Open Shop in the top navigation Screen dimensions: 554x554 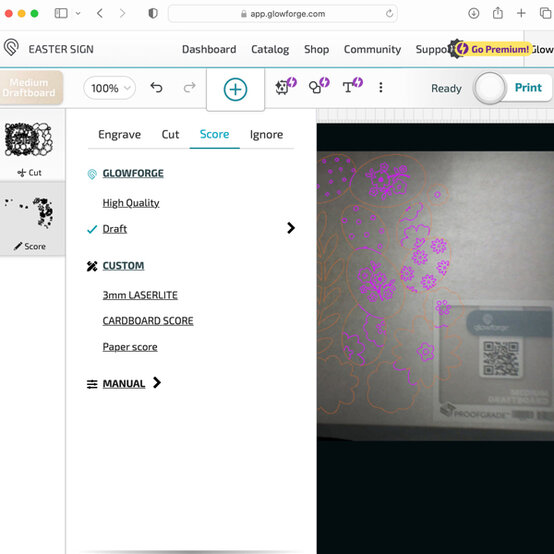(317, 49)
